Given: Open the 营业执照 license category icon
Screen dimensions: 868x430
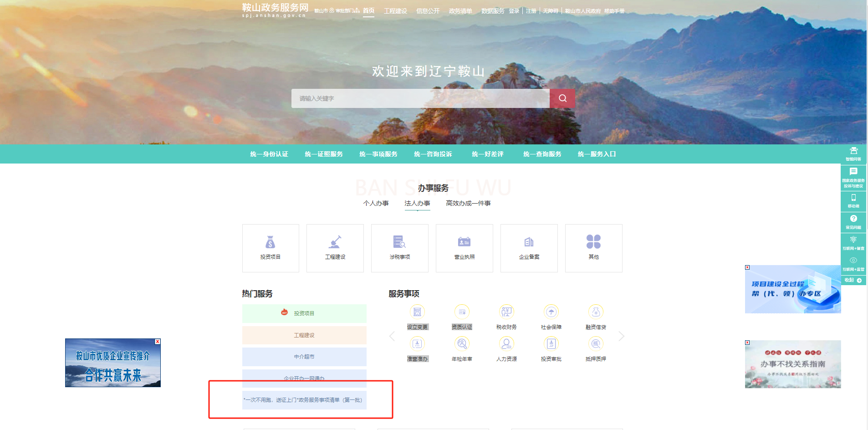Looking at the screenshot, I should point(464,241).
